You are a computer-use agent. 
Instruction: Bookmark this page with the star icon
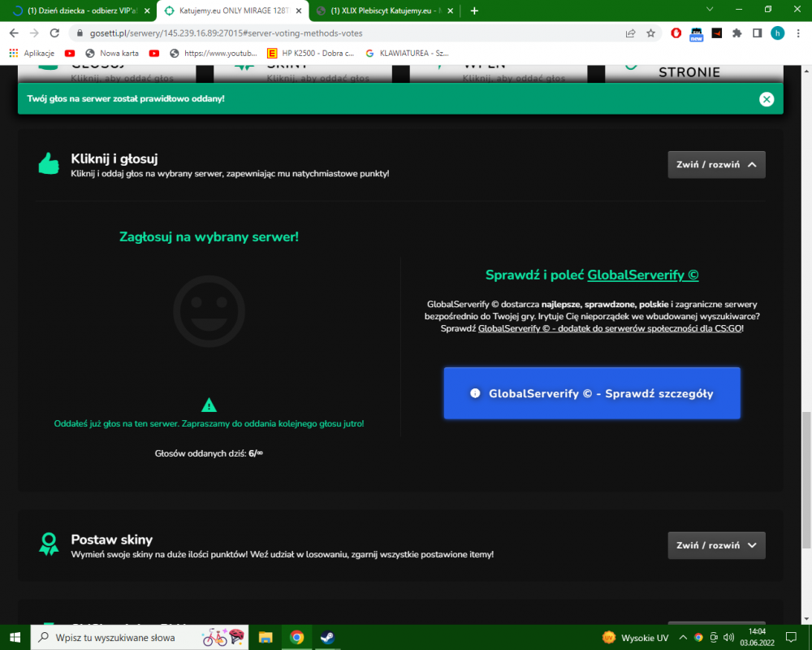coord(651,33)
